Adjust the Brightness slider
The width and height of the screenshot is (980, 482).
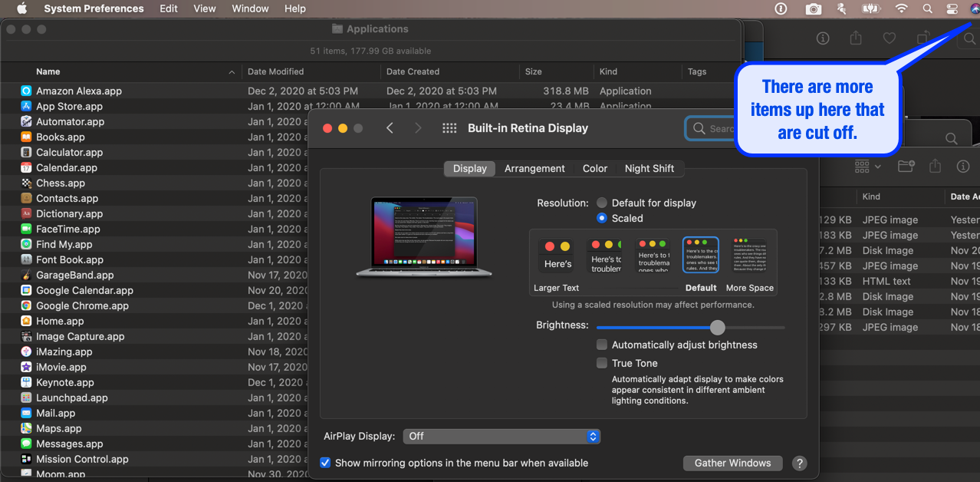(x=717, y=328)
